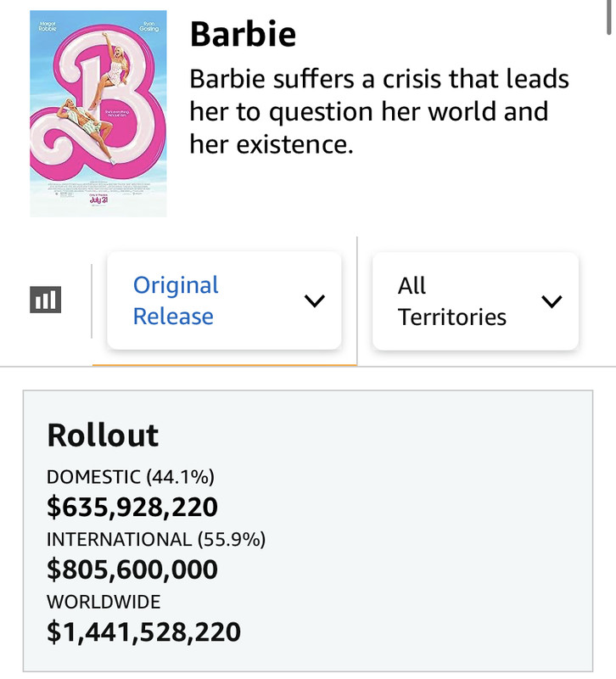Click the Barbie movie poster thumbnail
Screen dimensions: 616x679
pyautogui.click(x=98, y=114)
